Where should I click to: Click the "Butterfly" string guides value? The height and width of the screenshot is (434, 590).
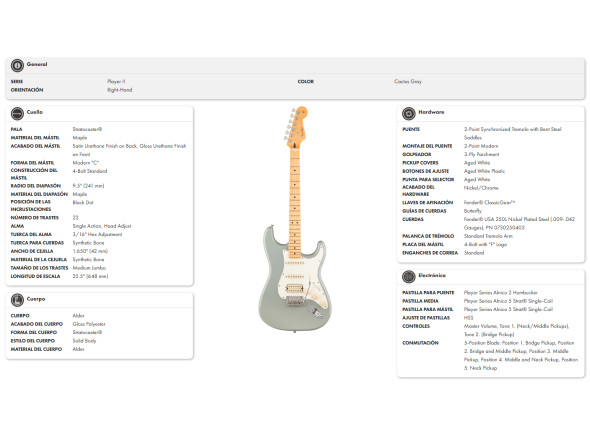tap(473, 211)
